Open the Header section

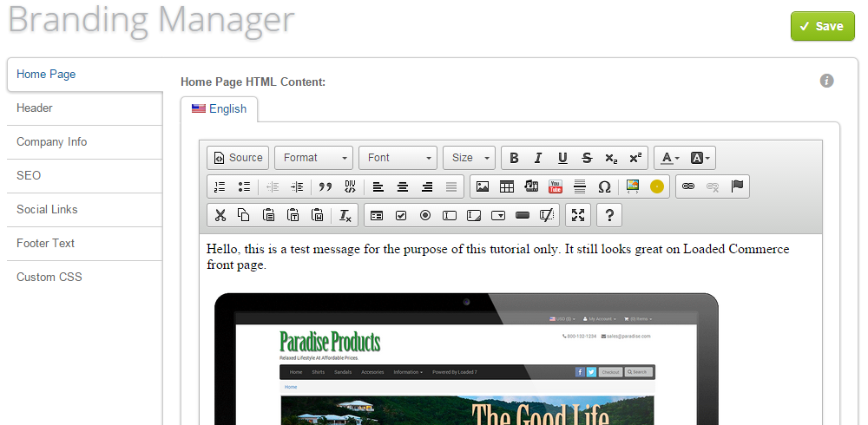pyautogui.click(x=85, y=108)
